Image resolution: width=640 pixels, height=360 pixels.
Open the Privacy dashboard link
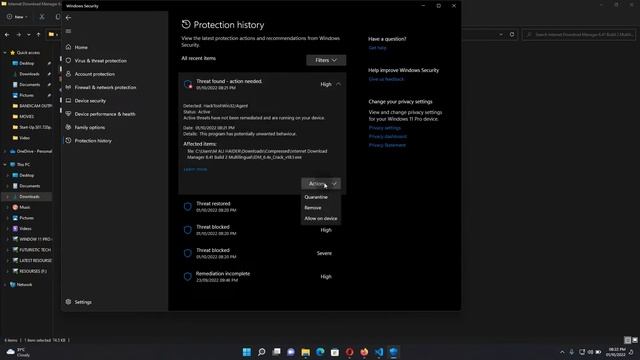387,136
